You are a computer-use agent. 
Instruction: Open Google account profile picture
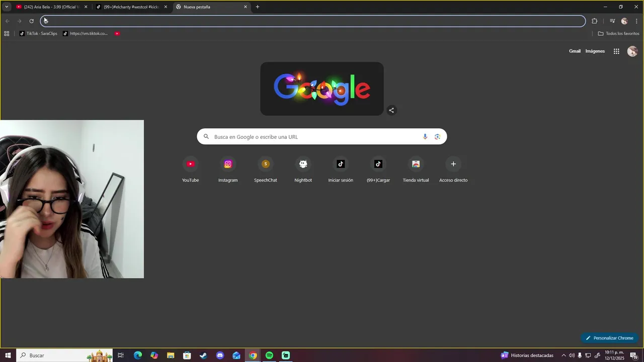click(x=632, y=51)
